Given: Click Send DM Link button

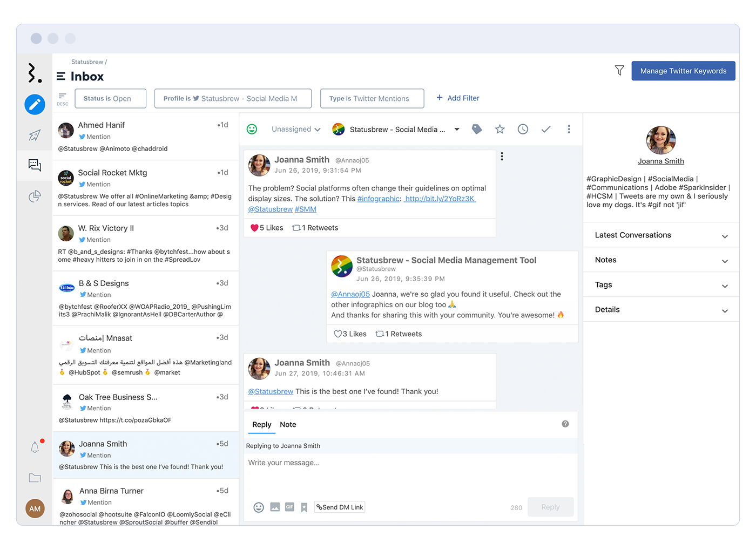Looking at the screenshot, I should (x=340, y=507).
